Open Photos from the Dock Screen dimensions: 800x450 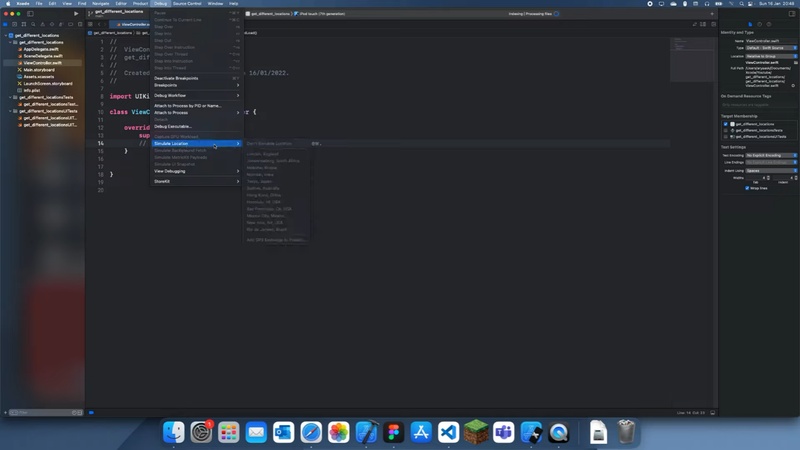339,432
